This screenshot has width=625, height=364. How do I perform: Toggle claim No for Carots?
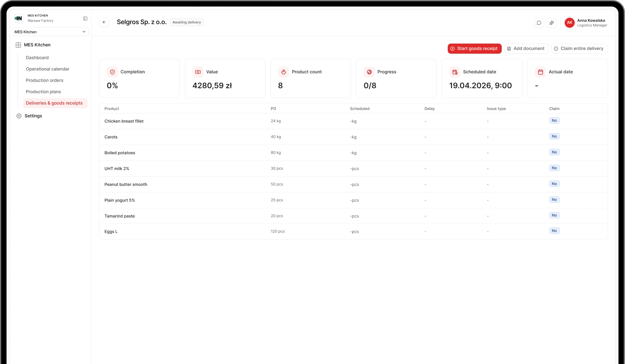click(x=554, y=136)
